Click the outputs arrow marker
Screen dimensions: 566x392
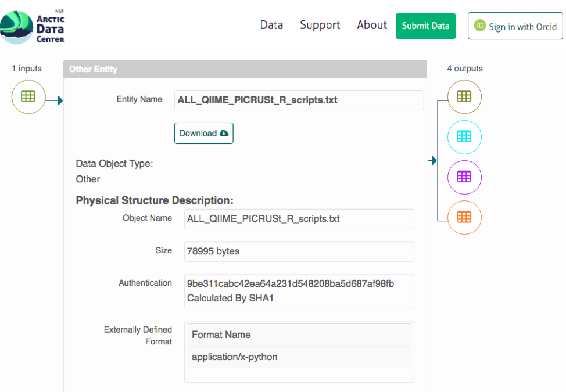pos(433,160)
